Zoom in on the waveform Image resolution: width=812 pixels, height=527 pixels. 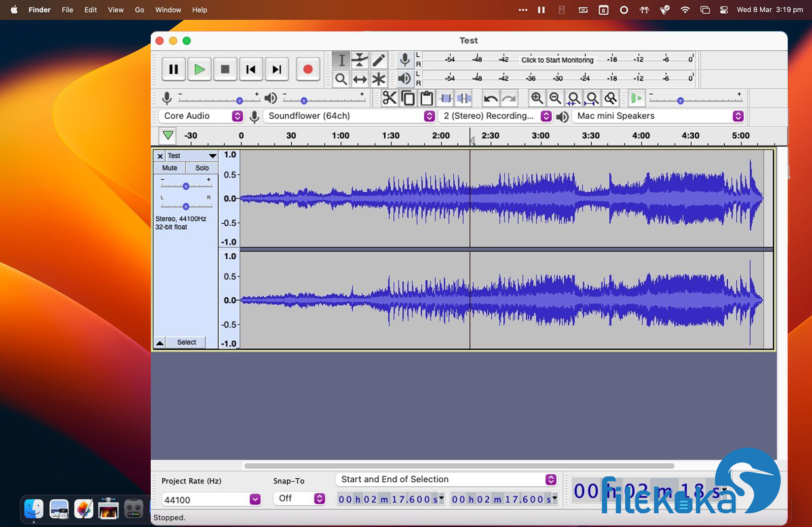[537, 98]
